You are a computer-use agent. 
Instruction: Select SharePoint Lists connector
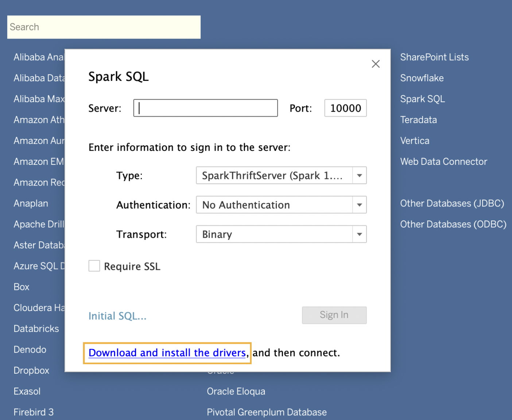(434, 57)
